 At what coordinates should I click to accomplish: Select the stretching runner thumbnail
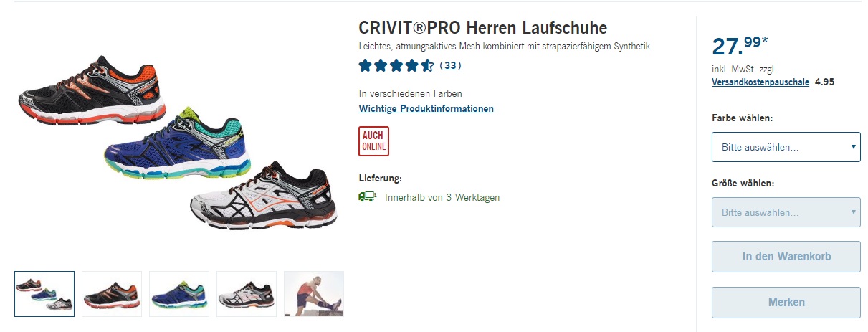coord(314,294)
